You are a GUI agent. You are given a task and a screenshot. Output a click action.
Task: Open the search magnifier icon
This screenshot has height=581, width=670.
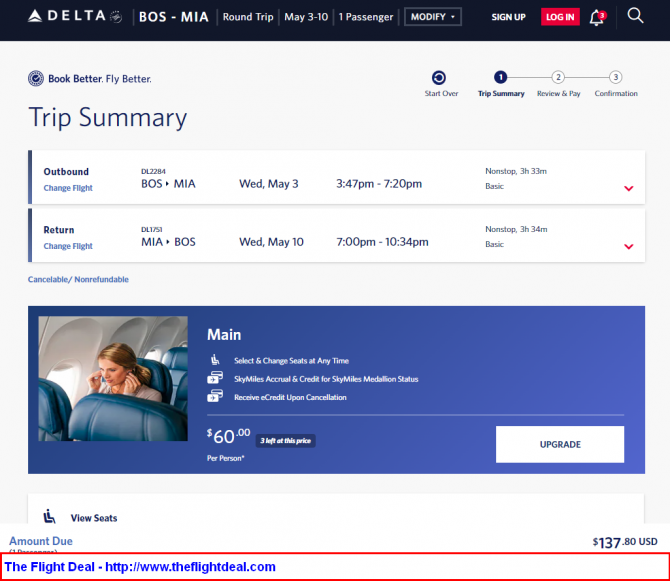pyautogui.click(x=635, y=16)
